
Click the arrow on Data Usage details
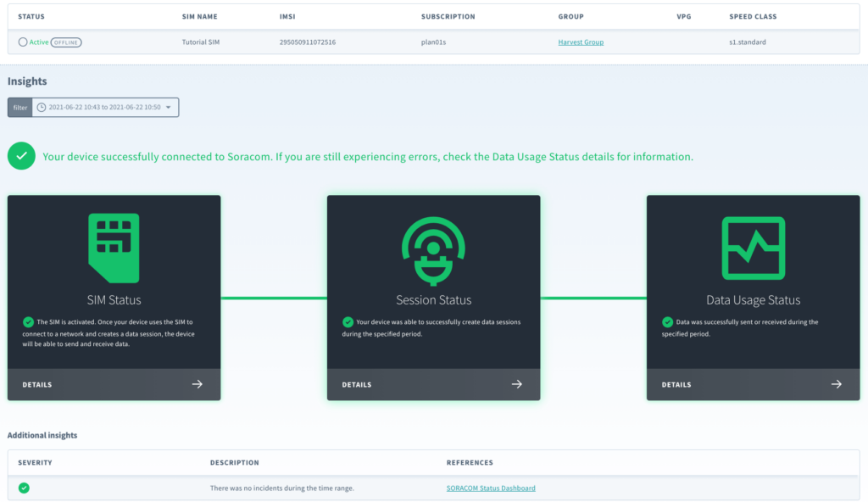coord(837,384)
